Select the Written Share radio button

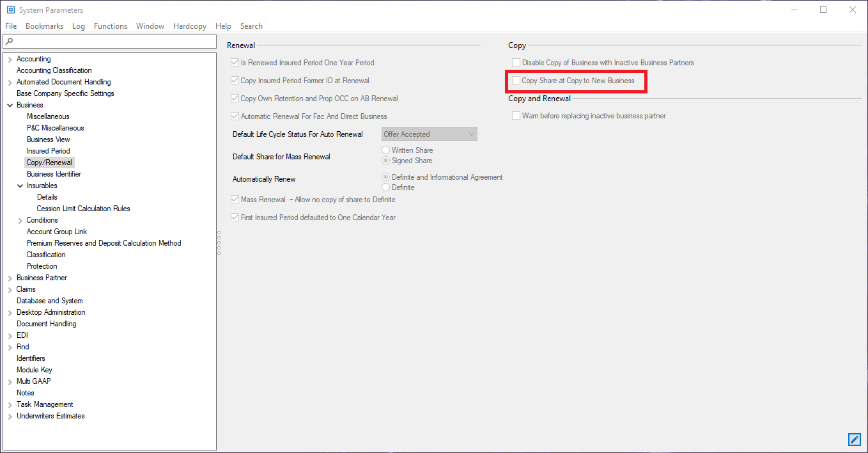coord(386,150)
